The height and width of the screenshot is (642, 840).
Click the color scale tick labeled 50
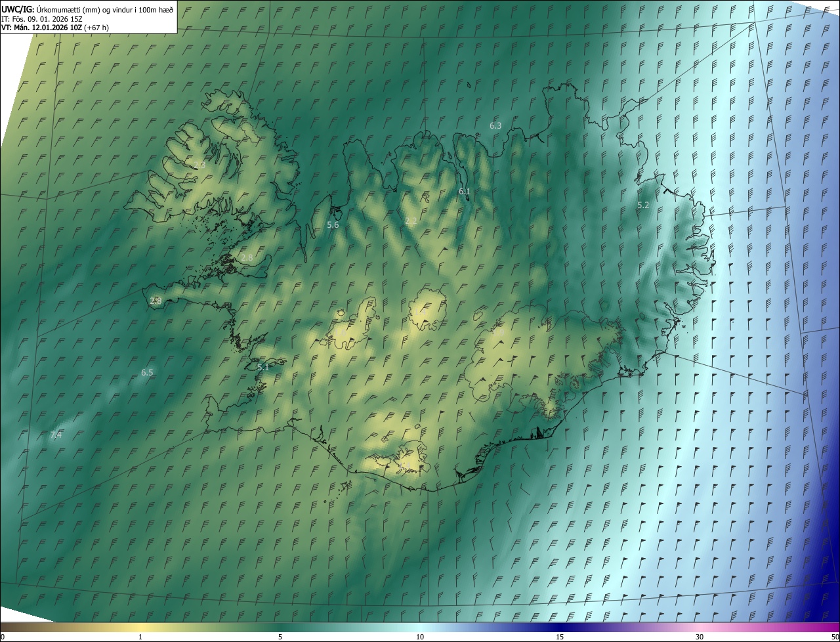point(835,637)
